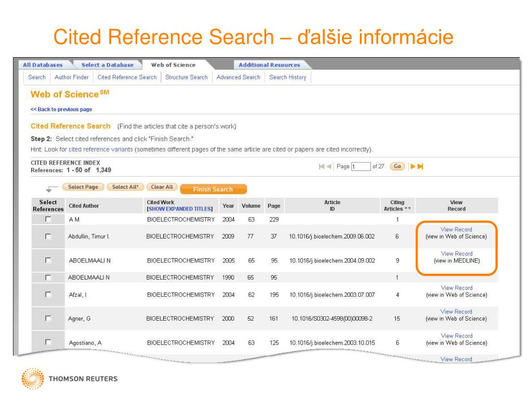Jump to last page arrow icon
Image resolution: width=532 pixels, height=399 pixels.
click(x=420, y=166)
